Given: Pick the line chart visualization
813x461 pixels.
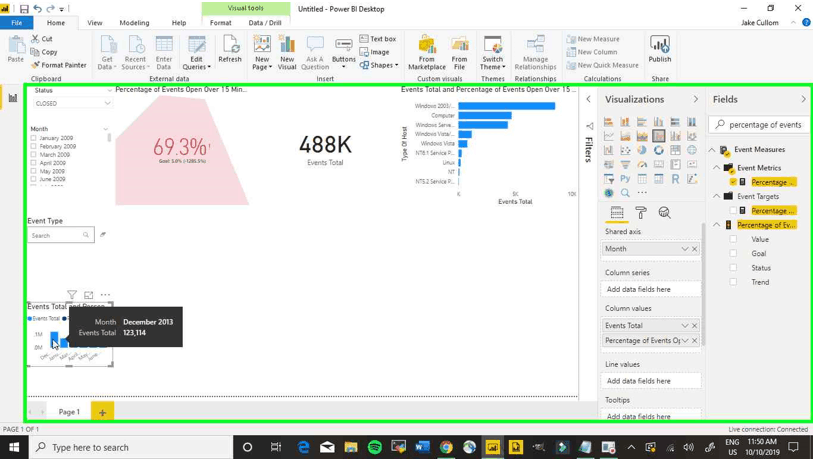Looking at the screenshot, I should point(609,136).
